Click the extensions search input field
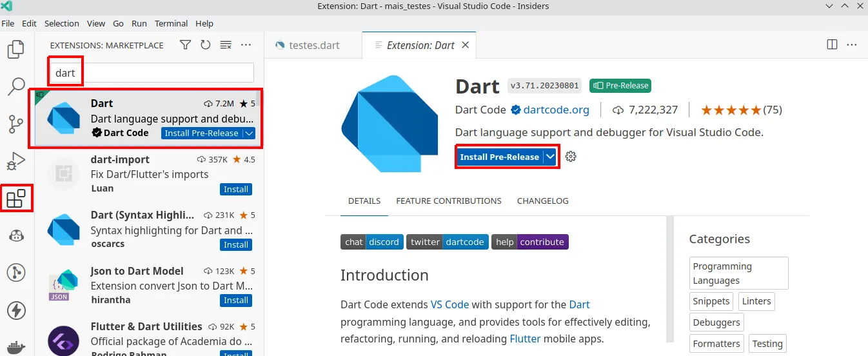Screen dimensions: 868x356 click(x=152, y=73)
